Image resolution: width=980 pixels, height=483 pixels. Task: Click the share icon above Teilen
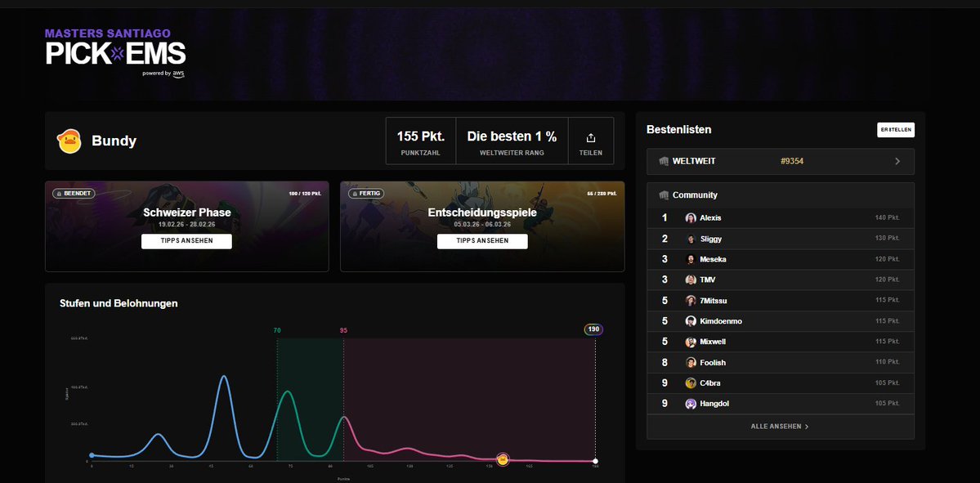(x=591, y=137)
